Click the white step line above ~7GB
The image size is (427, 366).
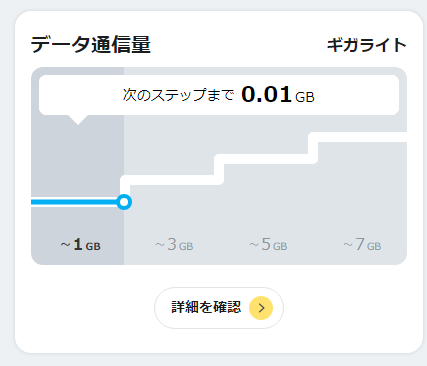pyautogui.click(x=357, y=137)
